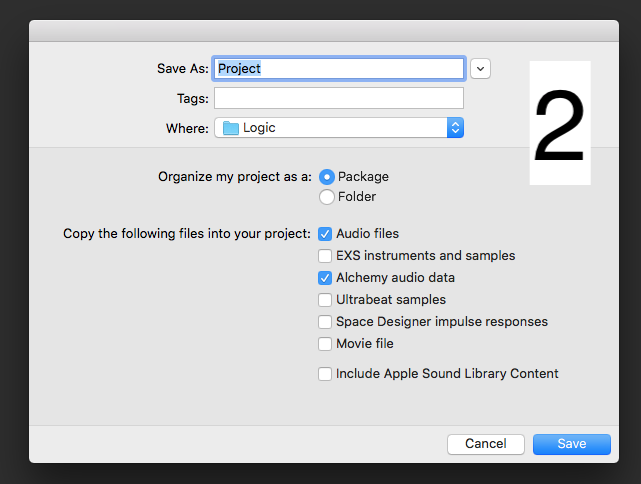The height and width of the screenshot is (484, 641).
Task: Disable the Alchemy audio data checkbox
Action: click(325, 278)
